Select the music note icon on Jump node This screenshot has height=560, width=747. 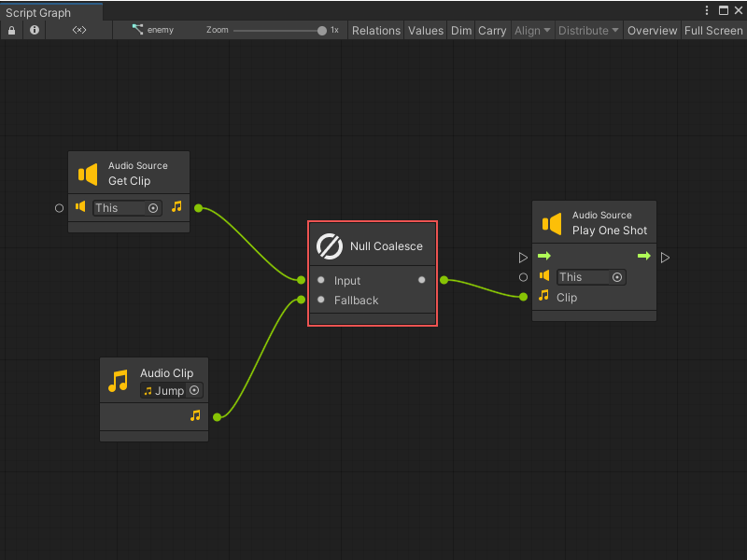(x=118, y=381)
